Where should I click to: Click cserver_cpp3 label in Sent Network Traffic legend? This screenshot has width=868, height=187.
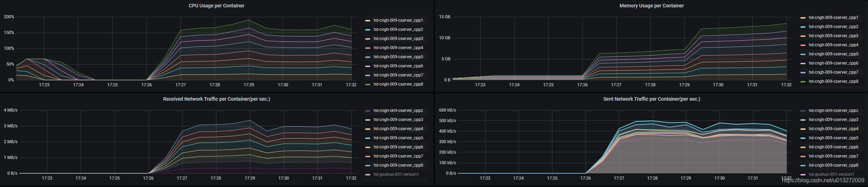tap(833, 120)
